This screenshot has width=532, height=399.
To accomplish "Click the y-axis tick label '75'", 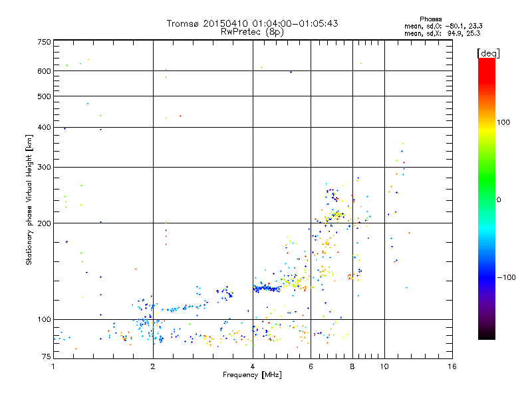I will point(47,356).
